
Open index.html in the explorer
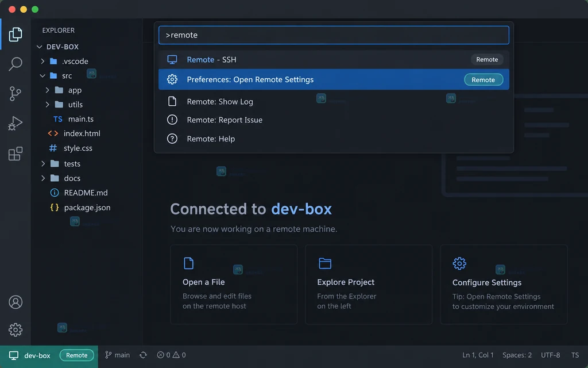point(82,133)
